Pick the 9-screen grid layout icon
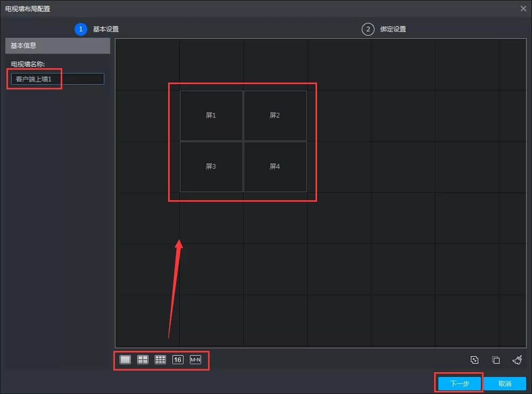Image resolution: width=532 pixels, height=394 pixels. pyautogui.click(x=160, y=360)
